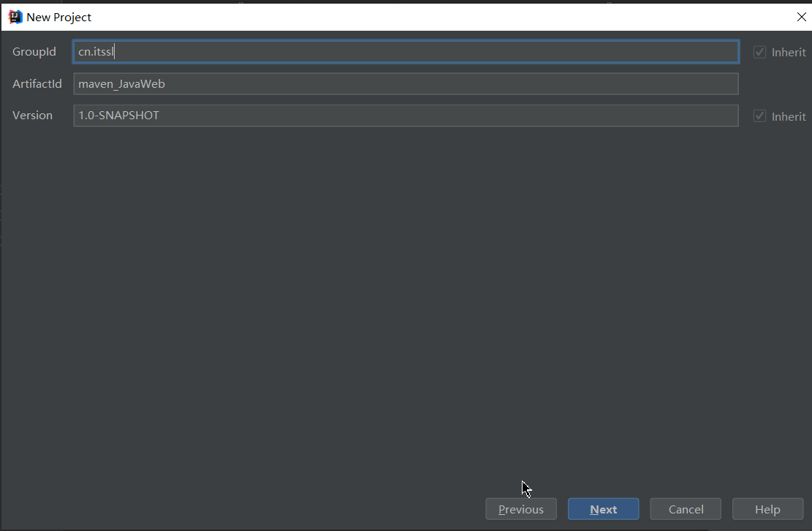Click the ArtifactId label
The height and width of the screenshot is (531, 812).
click(37, 84)
